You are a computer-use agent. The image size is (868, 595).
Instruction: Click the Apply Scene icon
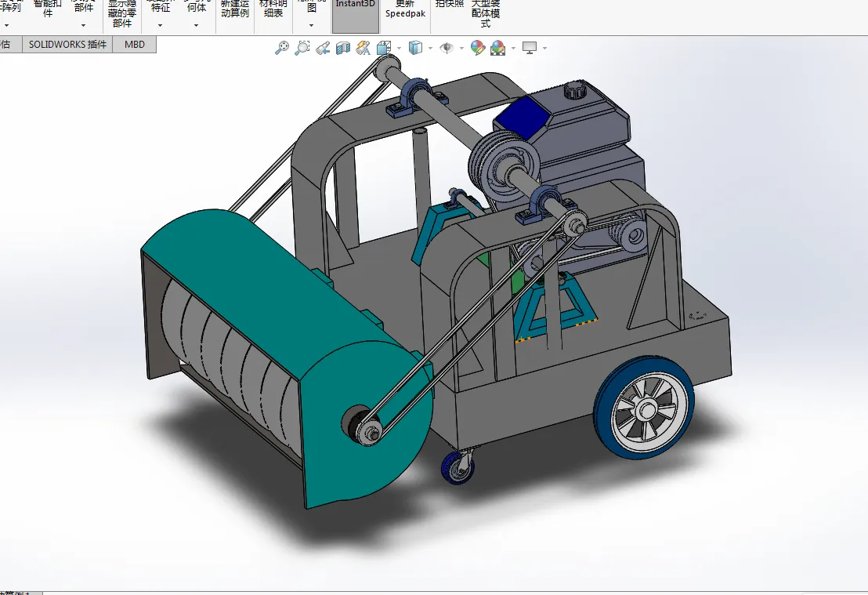tap(498, 48)
